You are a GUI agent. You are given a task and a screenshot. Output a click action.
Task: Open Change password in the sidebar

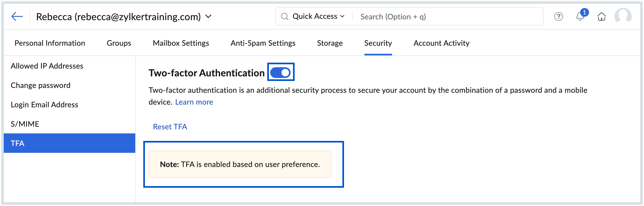[x=41, y=86]
